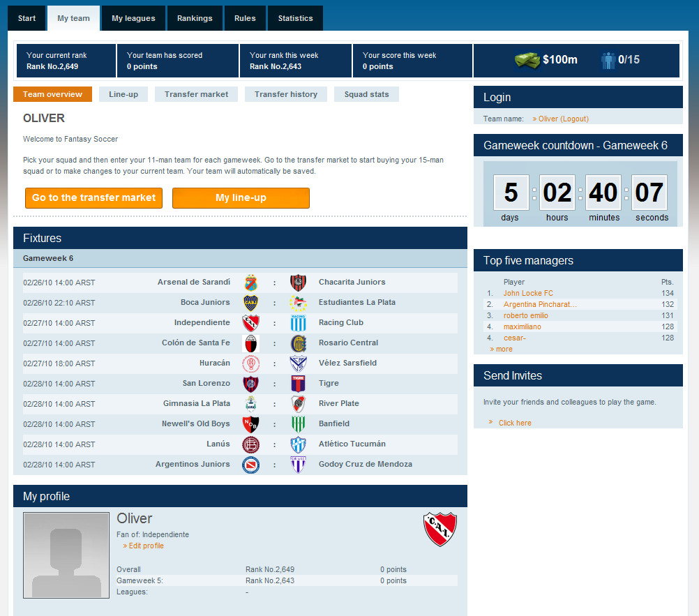The image size is (699, 616).
Task: Click the money stack budget icon
Action: [527, 60]
